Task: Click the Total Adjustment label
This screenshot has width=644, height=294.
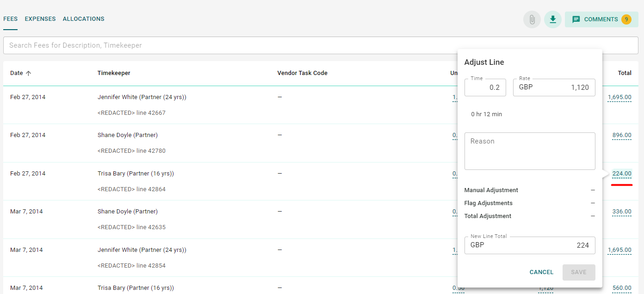Action: click(x=488, y=216)
